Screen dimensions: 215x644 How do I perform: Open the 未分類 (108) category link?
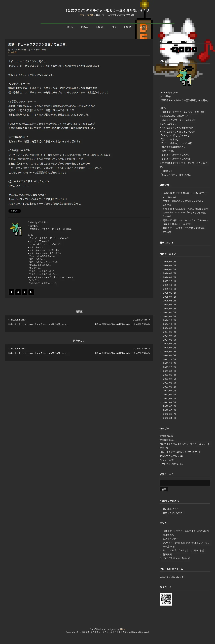point(166,436)
